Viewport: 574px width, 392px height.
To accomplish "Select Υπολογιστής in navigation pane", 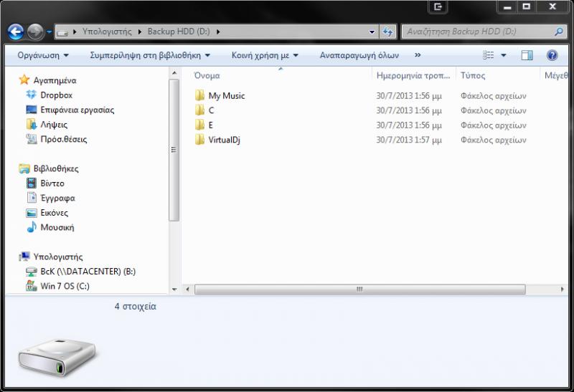I will click(58, 257).
